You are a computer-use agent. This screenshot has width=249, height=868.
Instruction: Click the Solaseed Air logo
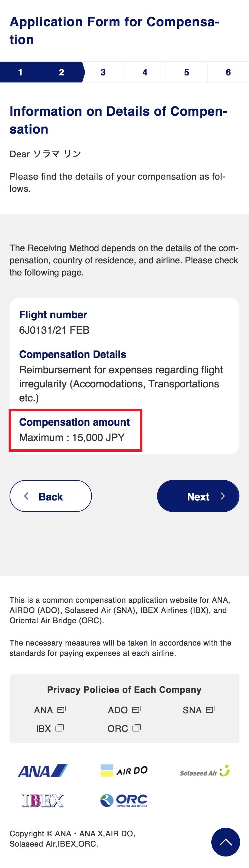click(x=205, y=771)
